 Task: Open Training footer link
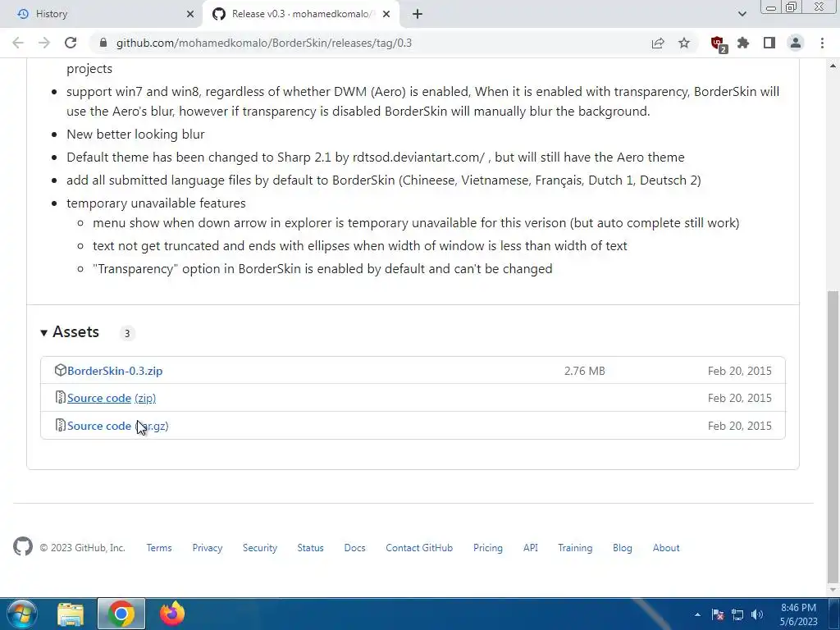coord(575,547)
